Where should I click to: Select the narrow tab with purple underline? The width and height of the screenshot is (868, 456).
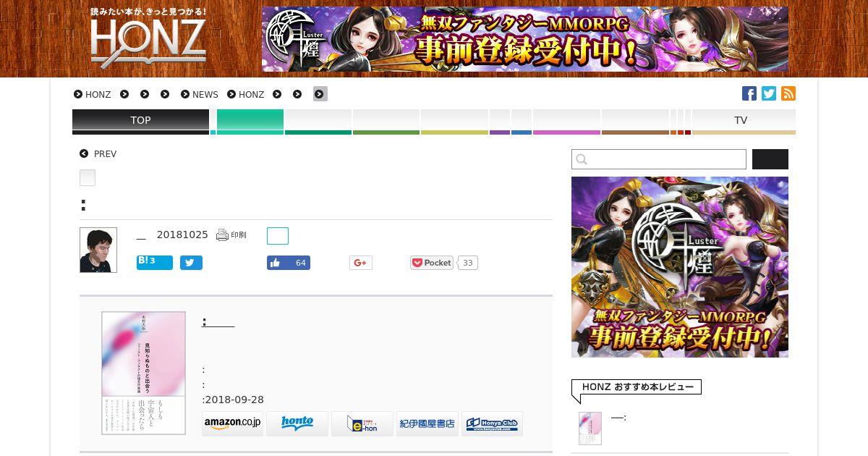click(500, 122)
